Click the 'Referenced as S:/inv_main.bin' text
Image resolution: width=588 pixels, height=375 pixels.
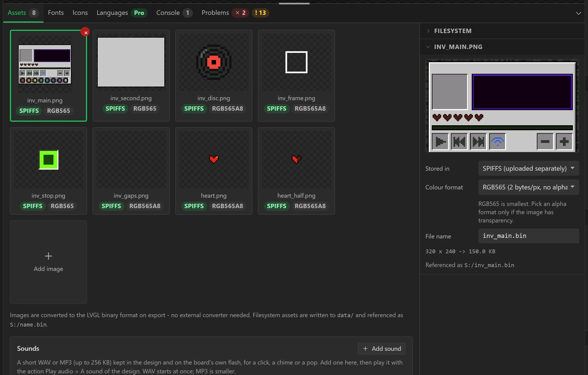pyautogui.click(x=470, y=265)
